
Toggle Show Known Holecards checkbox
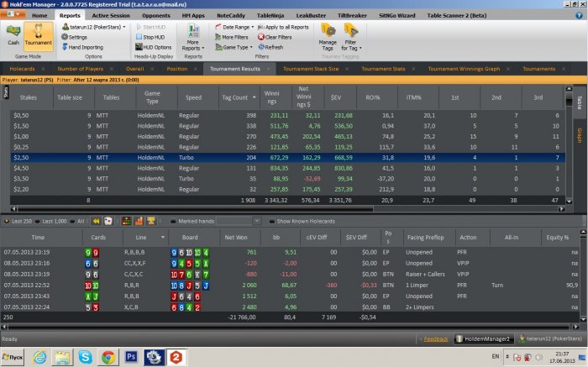(x=272, y=221)
